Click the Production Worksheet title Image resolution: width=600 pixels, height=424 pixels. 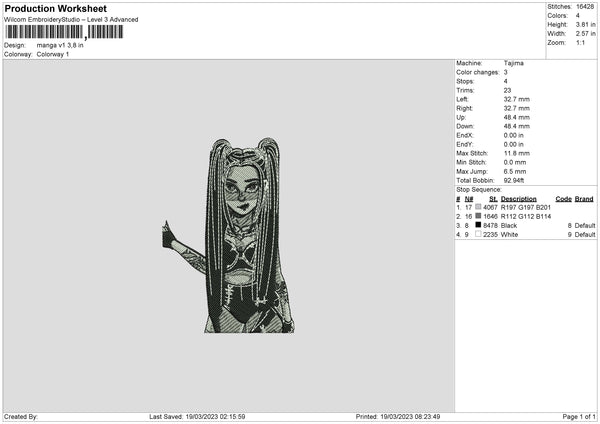(x=55, y=8)
